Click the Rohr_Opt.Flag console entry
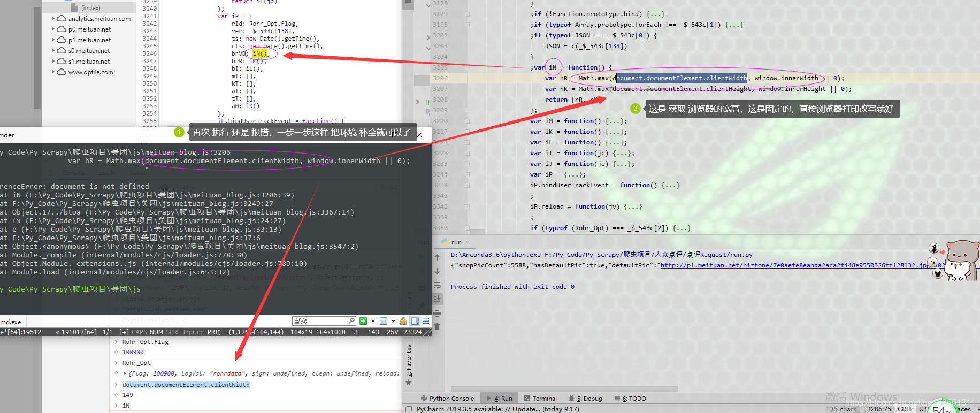The height and width of the screenshot is (413, 980). pyautogui.click(x=146, y=342)
